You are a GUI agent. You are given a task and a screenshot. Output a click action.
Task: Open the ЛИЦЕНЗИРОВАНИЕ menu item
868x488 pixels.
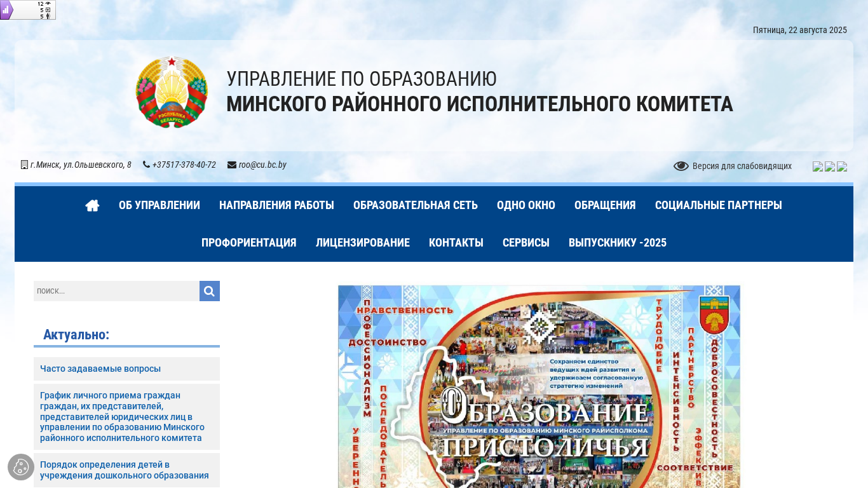click(x=363, y=243)
